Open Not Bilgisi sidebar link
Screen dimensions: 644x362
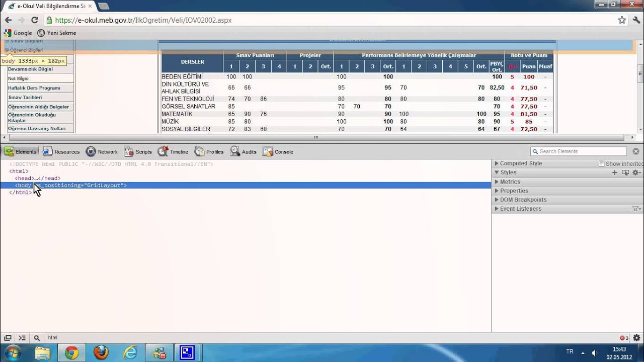[x=18, y=78]
